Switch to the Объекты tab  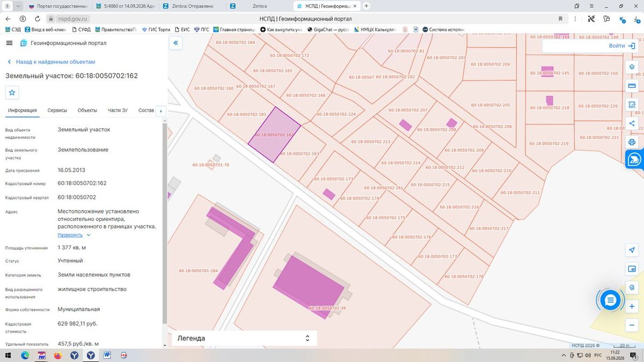pos(87,110)
